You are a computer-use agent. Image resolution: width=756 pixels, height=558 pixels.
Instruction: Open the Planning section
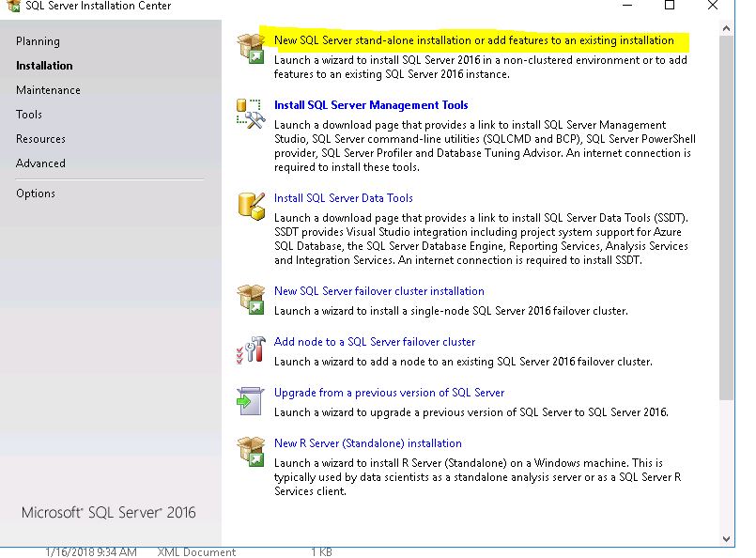(x=38, y=41)
